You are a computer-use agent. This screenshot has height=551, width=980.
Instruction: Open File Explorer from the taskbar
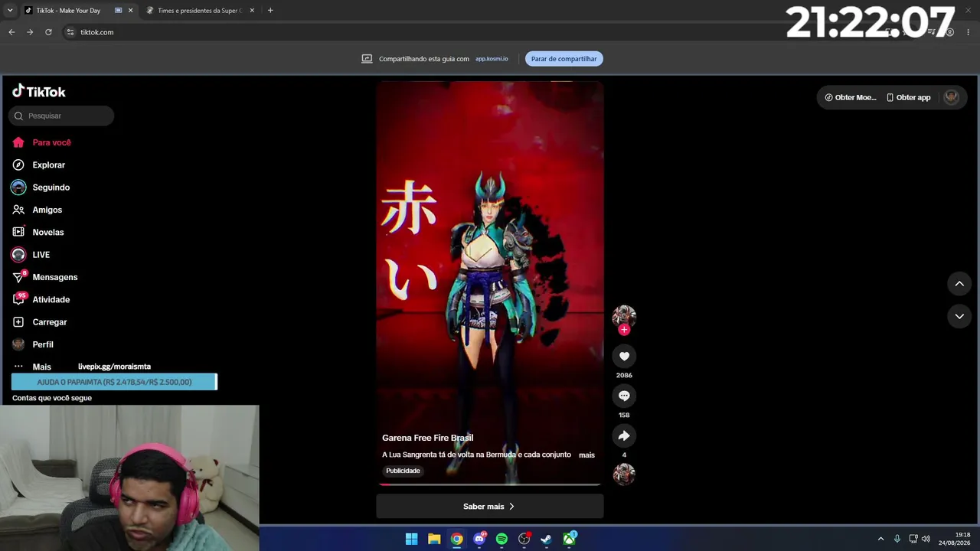point(434,539)
